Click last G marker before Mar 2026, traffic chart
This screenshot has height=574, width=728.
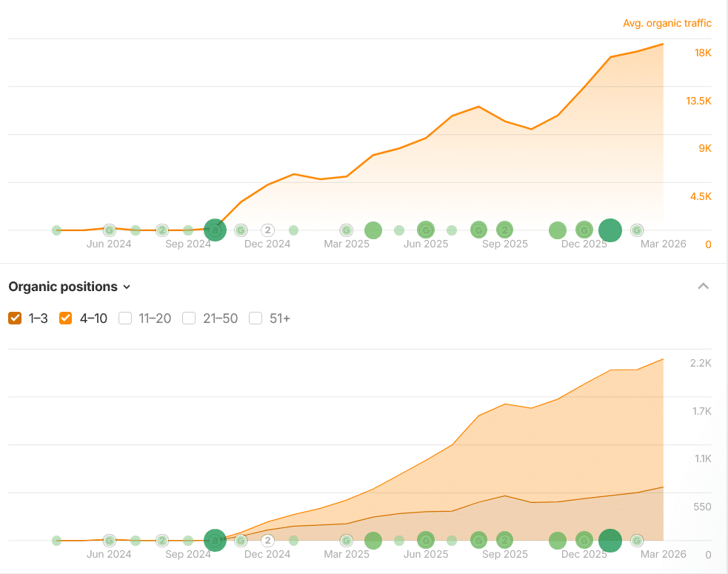click(636, 230)
